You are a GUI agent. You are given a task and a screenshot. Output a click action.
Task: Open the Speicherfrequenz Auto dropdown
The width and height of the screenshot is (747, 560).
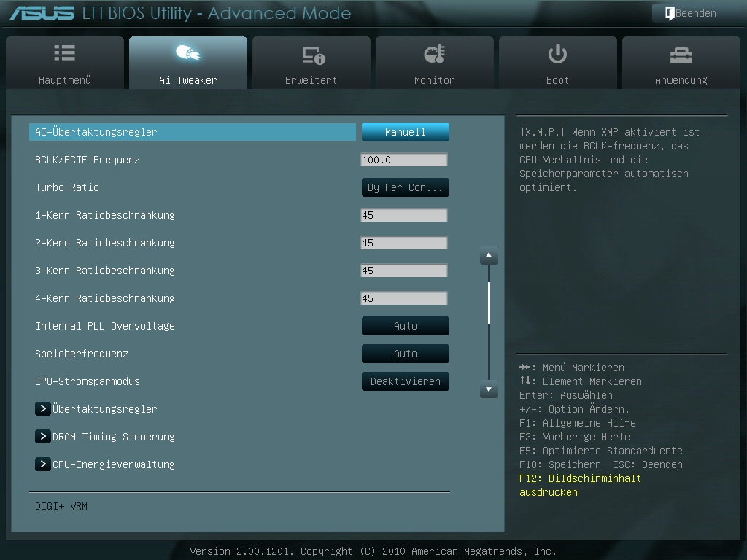click(x=406, y=354)
